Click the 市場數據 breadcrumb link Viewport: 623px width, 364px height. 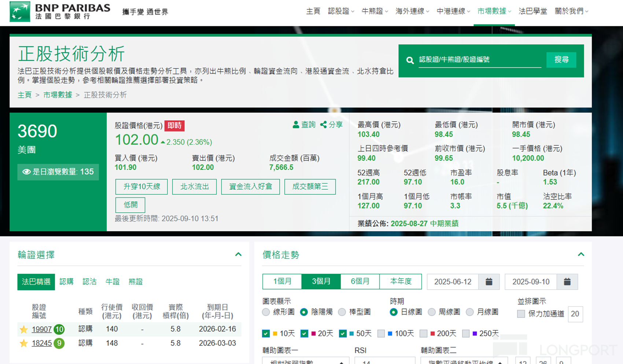tap(58, 95)
